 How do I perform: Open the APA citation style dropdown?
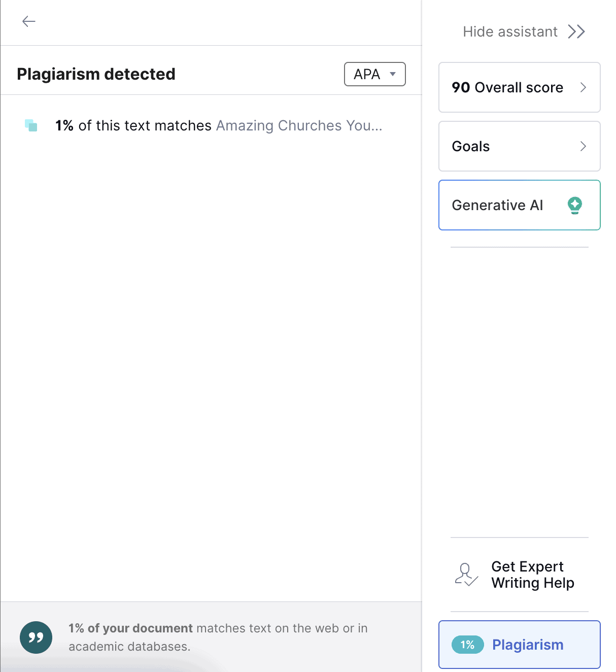[374, 74]
